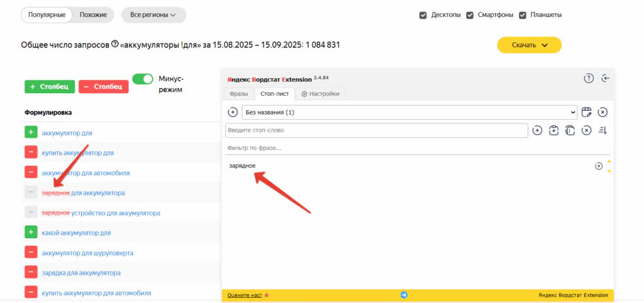The image size is (644, 303).
Task: Click grey minus beside "зарядное устройство для аккумулятора"
Action: point(31,212)
